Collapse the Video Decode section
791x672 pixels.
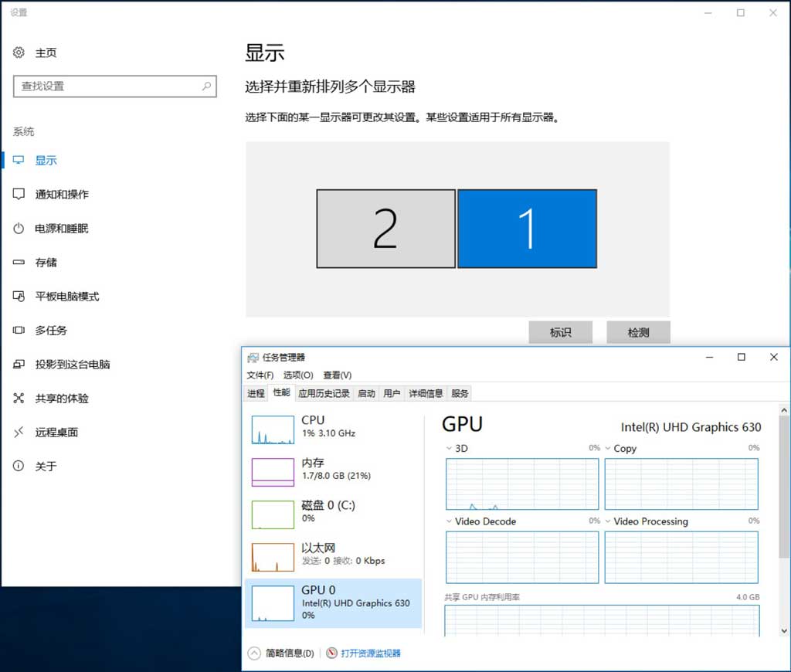point(450,521)
